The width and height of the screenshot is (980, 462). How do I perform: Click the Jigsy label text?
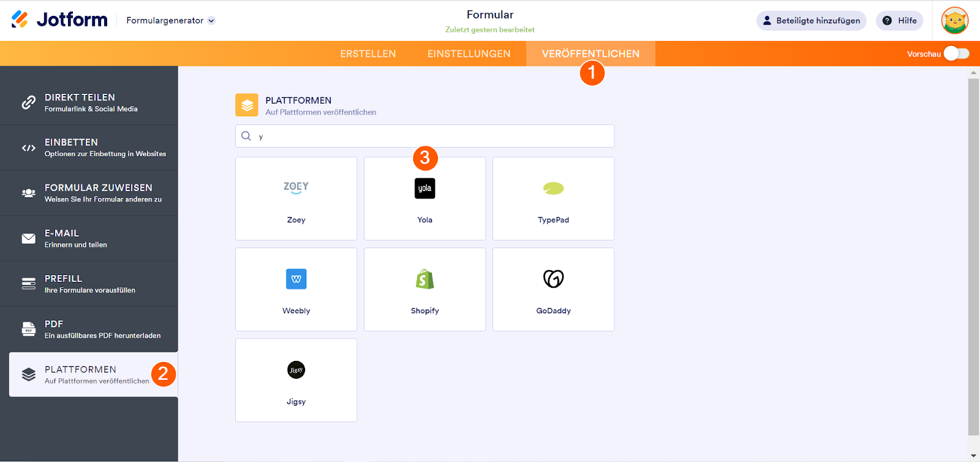[x=296, y=401]
